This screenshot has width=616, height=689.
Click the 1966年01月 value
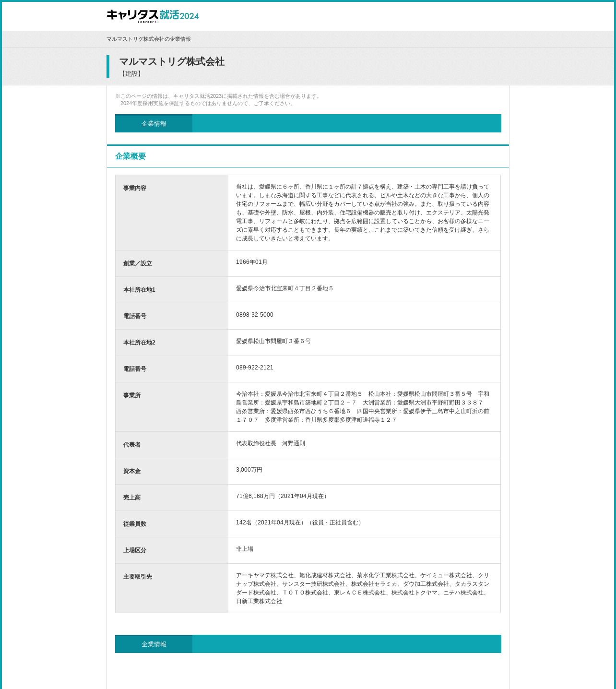pyautogui.click(x=252, y=262)
